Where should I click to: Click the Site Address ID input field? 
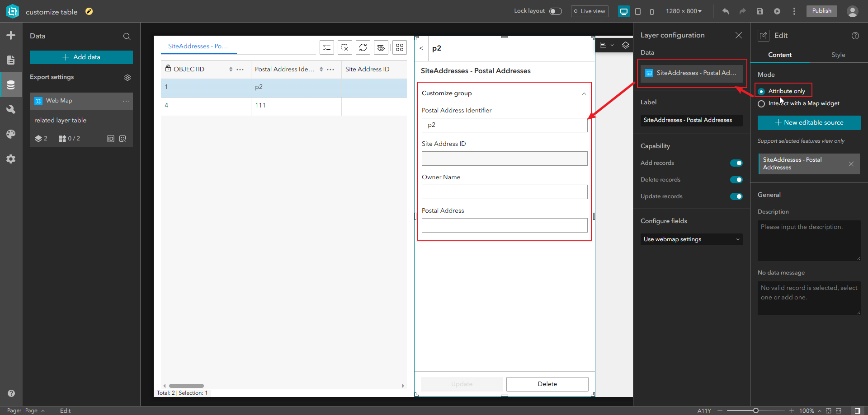504,159
